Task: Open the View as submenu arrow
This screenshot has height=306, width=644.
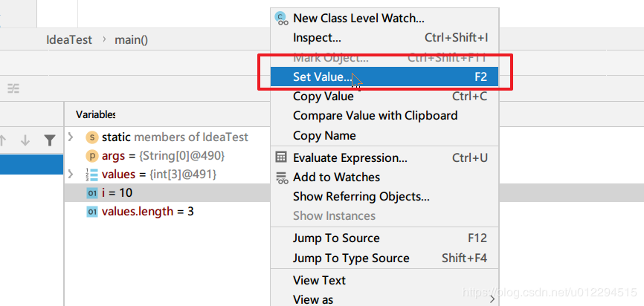Action: click(x=492, y=300)
